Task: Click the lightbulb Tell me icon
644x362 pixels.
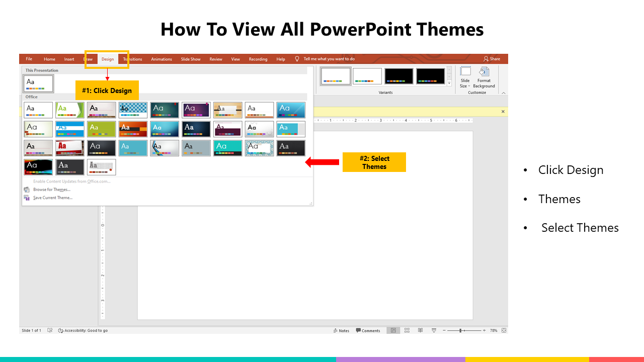Action: coord(297,59)
